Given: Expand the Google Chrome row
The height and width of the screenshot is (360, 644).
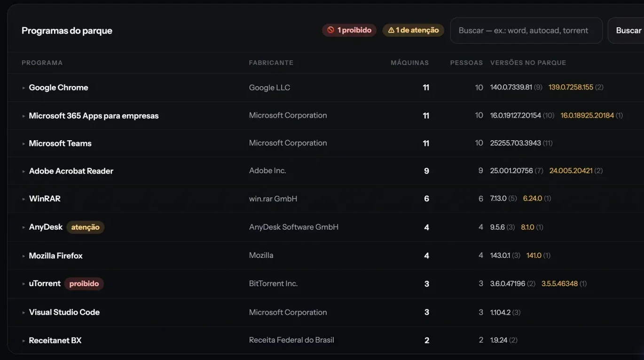Looking at the screenshot, I should coord(24,88).
